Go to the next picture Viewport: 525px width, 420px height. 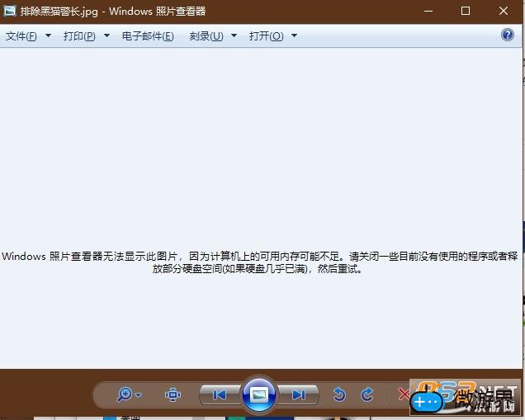click(x=298, y=395)
